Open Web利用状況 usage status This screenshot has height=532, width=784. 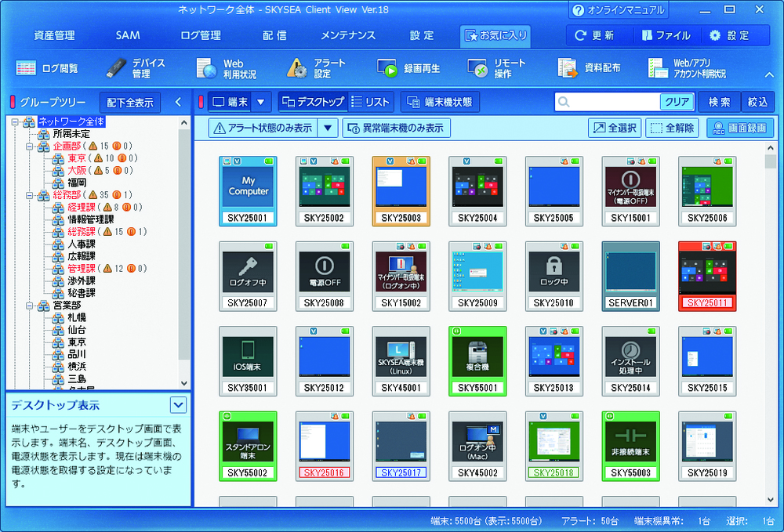tap(226, 68)
